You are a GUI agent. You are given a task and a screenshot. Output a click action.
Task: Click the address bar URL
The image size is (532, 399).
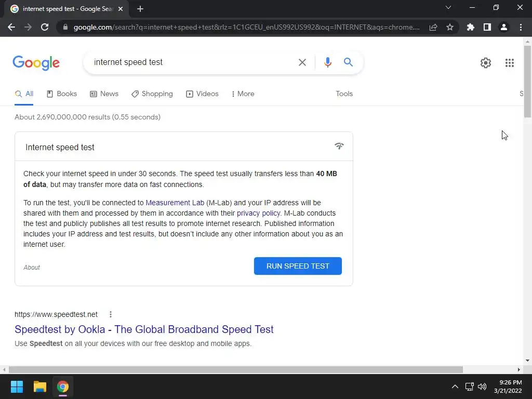246,27
